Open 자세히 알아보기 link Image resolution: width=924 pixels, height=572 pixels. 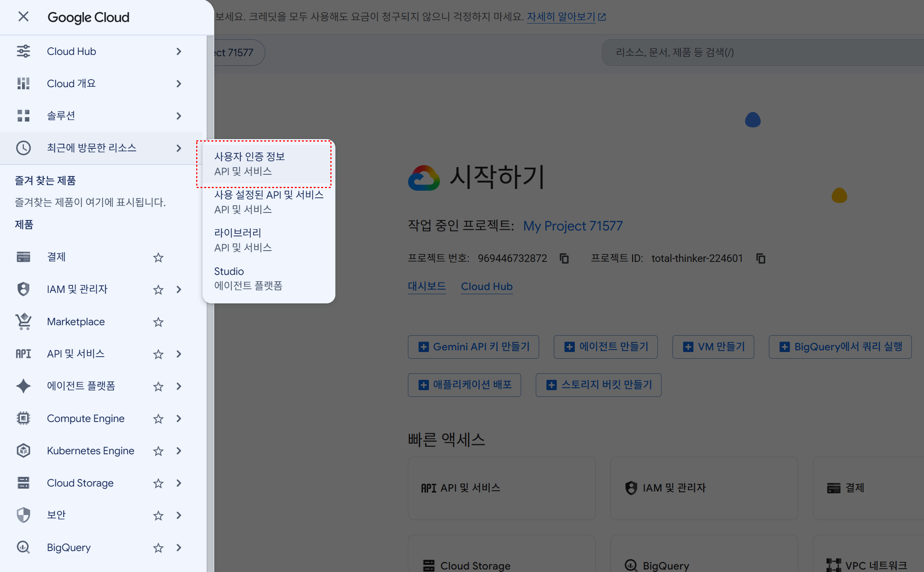[x=566, y=17]
